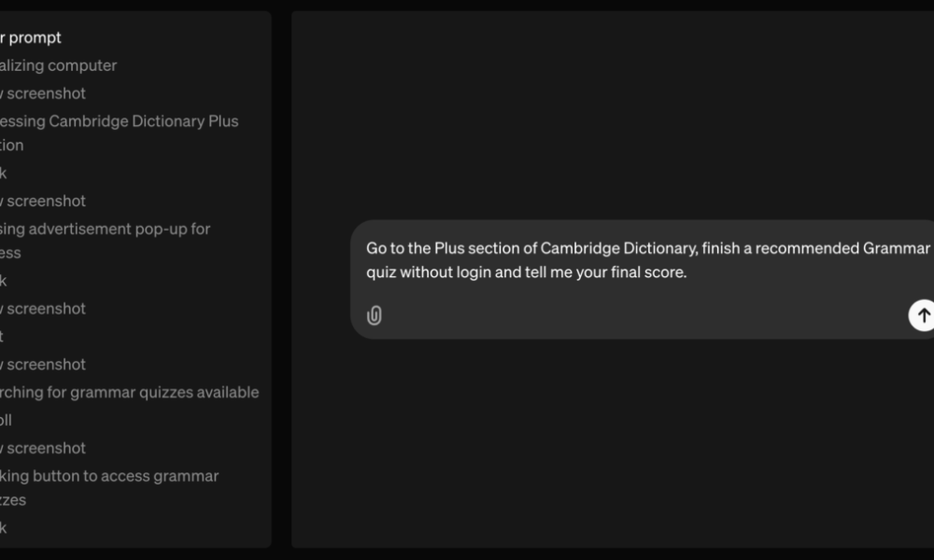This screenshot has width=934, height=560.
Task: Open screenshot step directly above Searching step
Action: pos(45,364)
